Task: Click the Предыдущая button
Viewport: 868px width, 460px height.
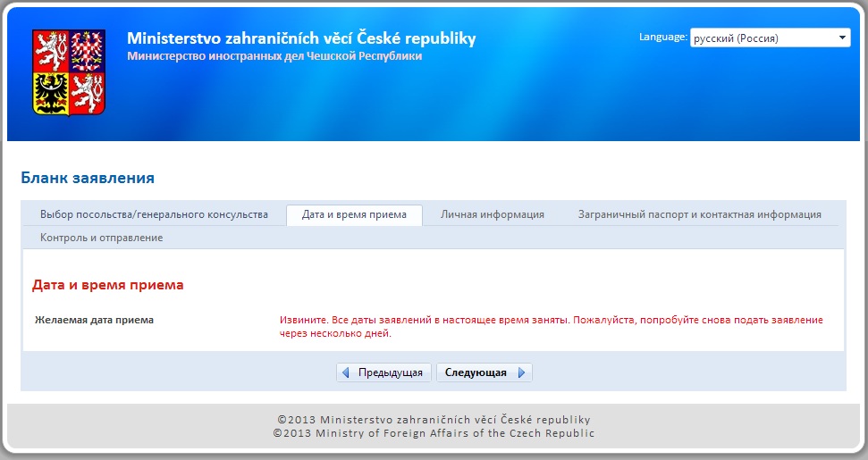Action: click(383, 372)
